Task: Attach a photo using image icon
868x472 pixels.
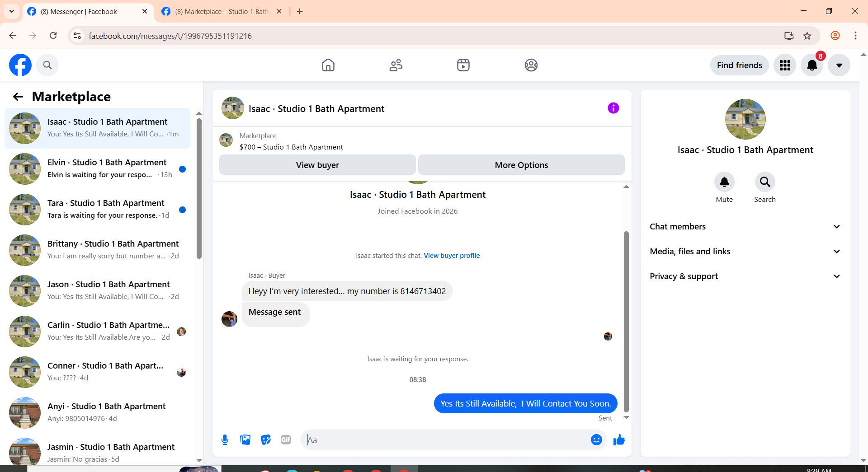Action: pyautogui.click(x=245, y=440)
